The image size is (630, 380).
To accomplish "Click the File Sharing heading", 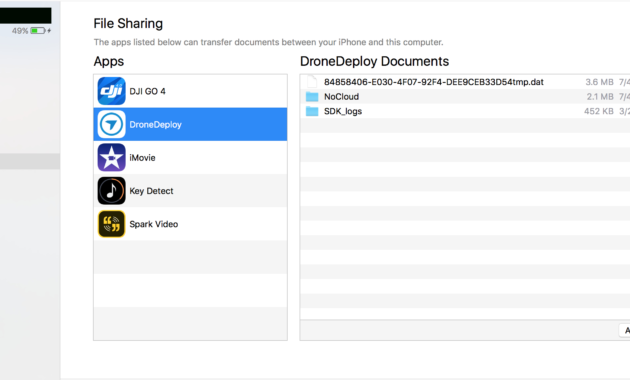I will (x=128, y=24).
